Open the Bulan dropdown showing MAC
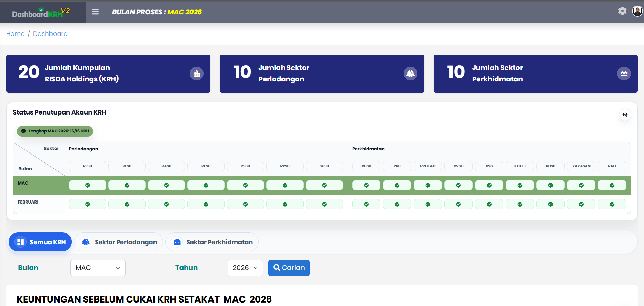644x306 pixels. coord(98,268)
